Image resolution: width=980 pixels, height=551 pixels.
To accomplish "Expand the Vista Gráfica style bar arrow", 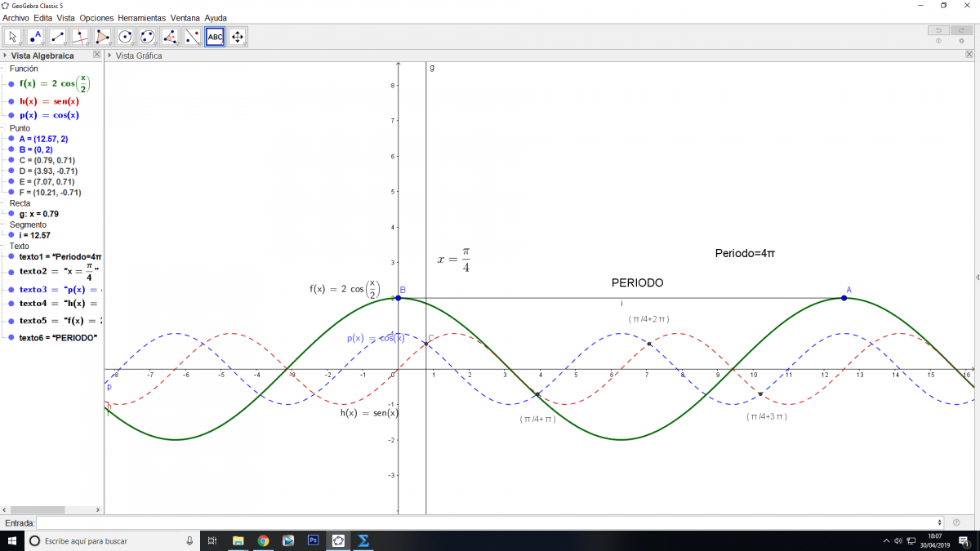I will click(x=110, y=56).
